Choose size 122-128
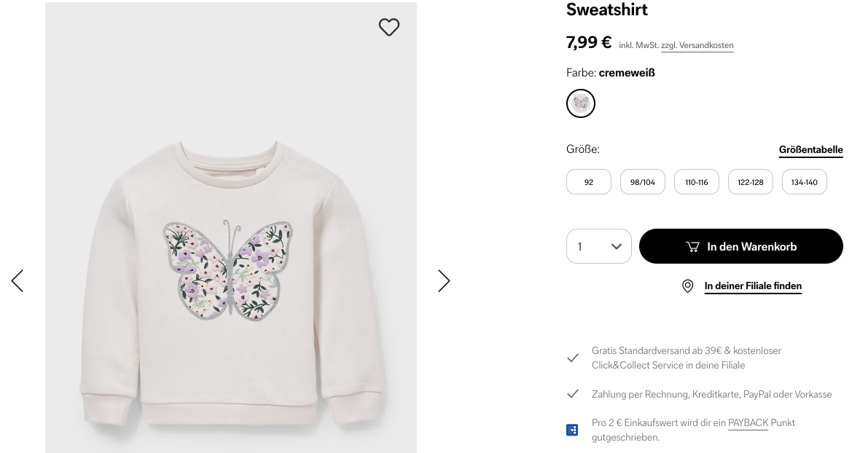 point(750,182)
